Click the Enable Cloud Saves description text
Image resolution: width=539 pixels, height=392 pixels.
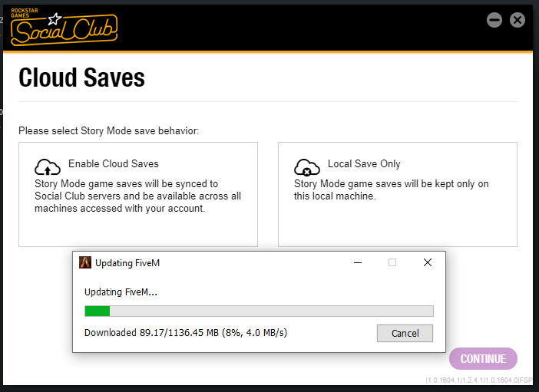pos(138,196)
